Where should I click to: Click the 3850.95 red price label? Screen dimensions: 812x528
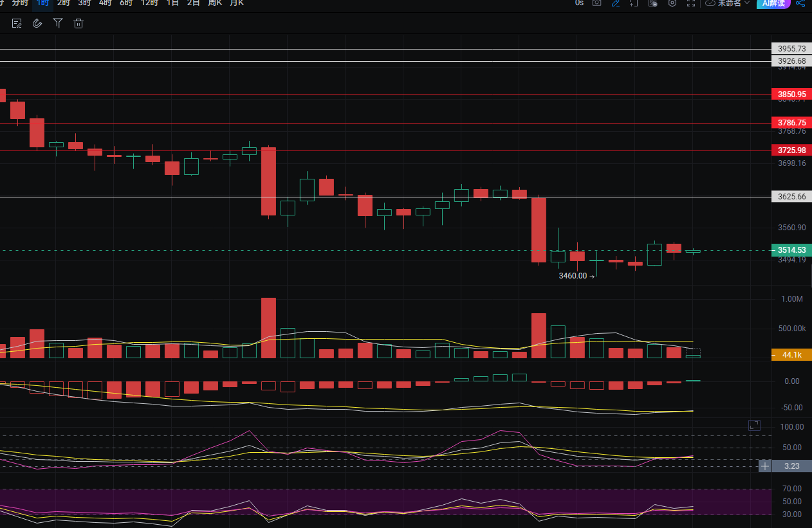pyautogui.click(x=791, y=95)
